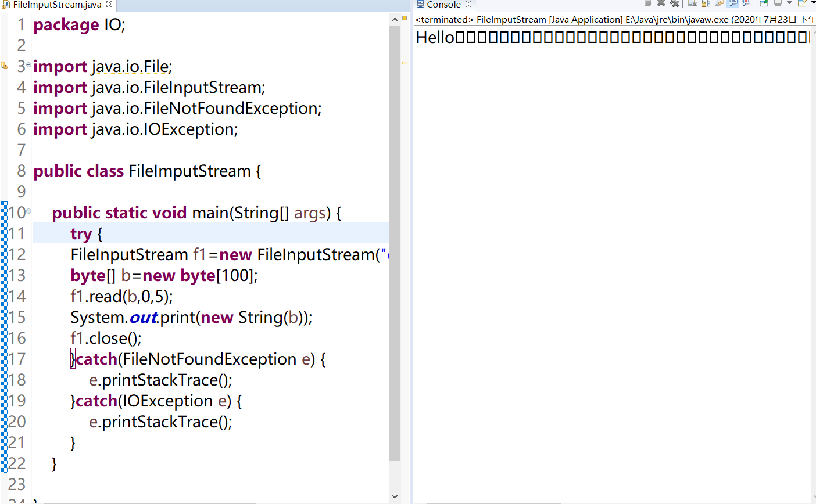Viewport: 816px width, 504px height.
Task: Pin the Console view
Action: (764, 3)
